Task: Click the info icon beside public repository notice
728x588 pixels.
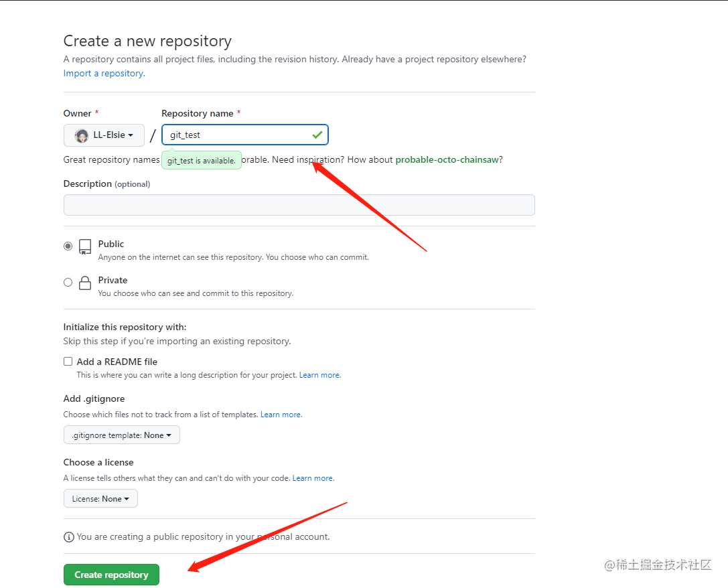Action: click(x=68, y=537)
